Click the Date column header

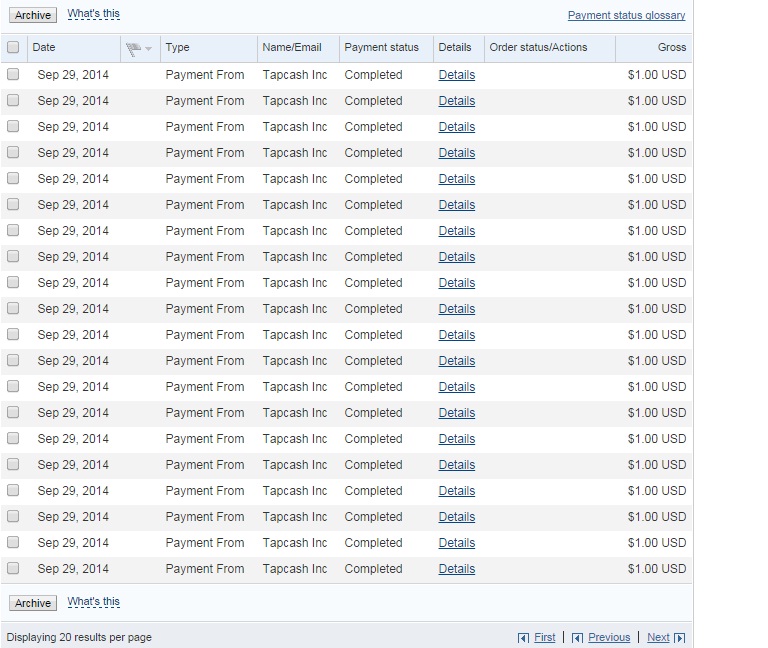[44, 47]
